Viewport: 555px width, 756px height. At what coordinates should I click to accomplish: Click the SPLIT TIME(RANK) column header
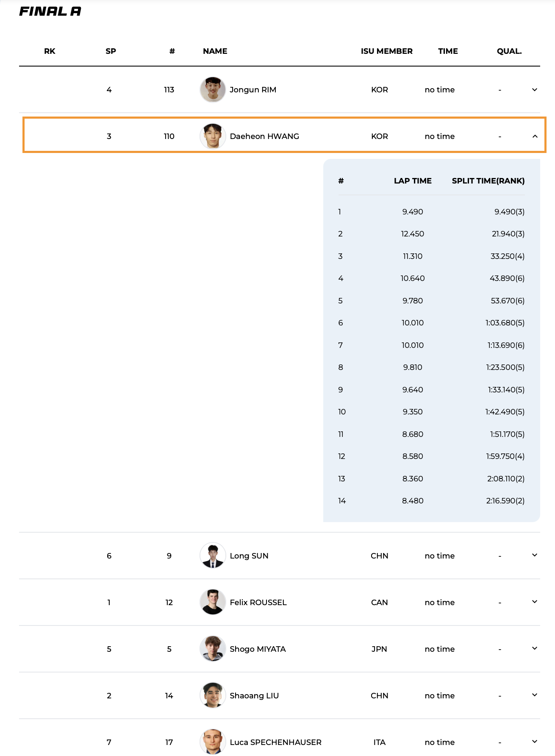pos(488,181)
